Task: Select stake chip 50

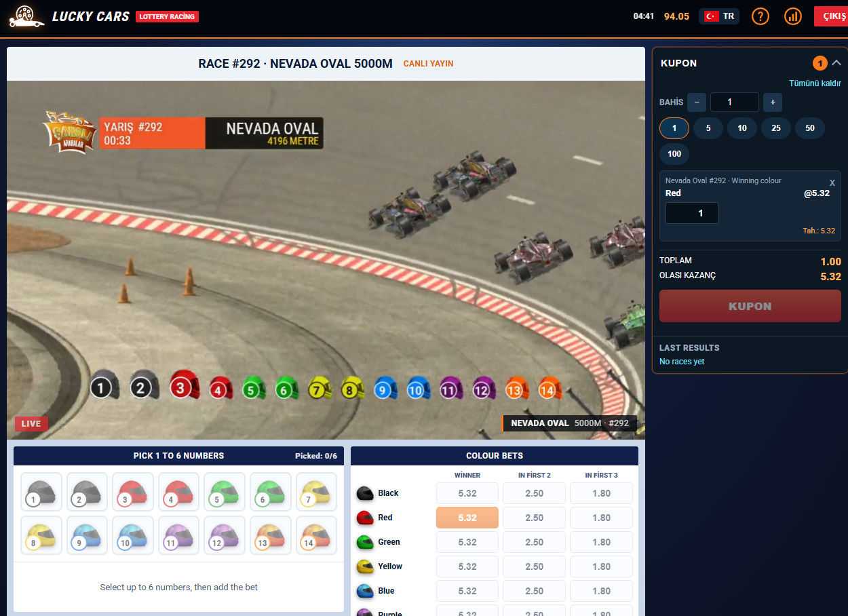Action: click(x=810, y=128)
